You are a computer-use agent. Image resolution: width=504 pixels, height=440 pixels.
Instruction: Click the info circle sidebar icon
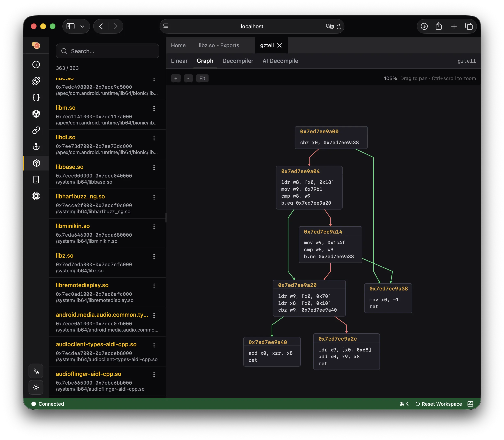point(36,64)
